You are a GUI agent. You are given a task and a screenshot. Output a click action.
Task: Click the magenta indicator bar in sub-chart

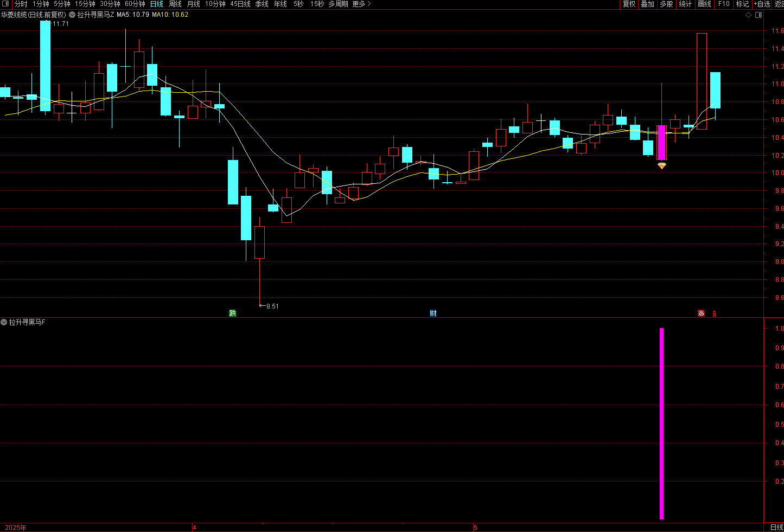click(662, 424)
